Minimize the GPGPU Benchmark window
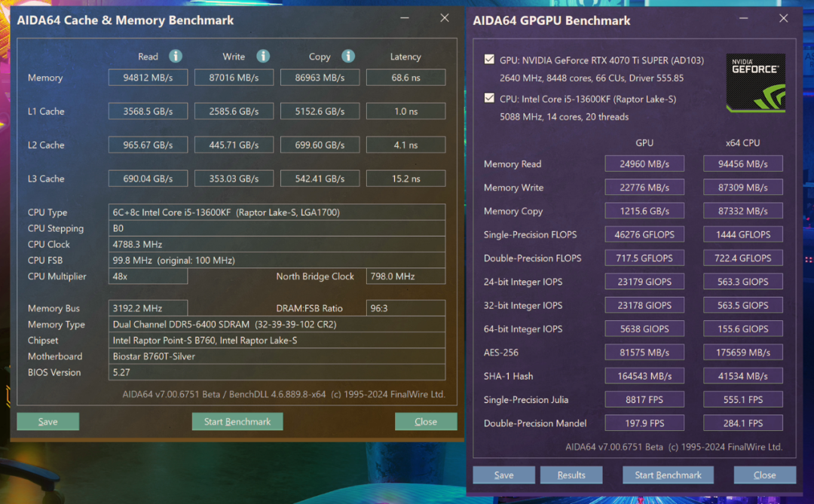This screenshot has height=504, width=814. 743,18
